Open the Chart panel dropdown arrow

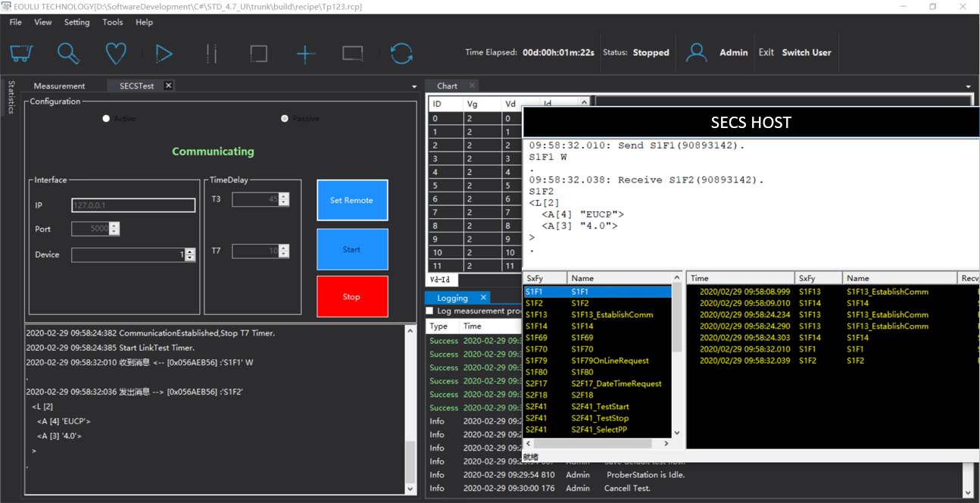[969, 86]
